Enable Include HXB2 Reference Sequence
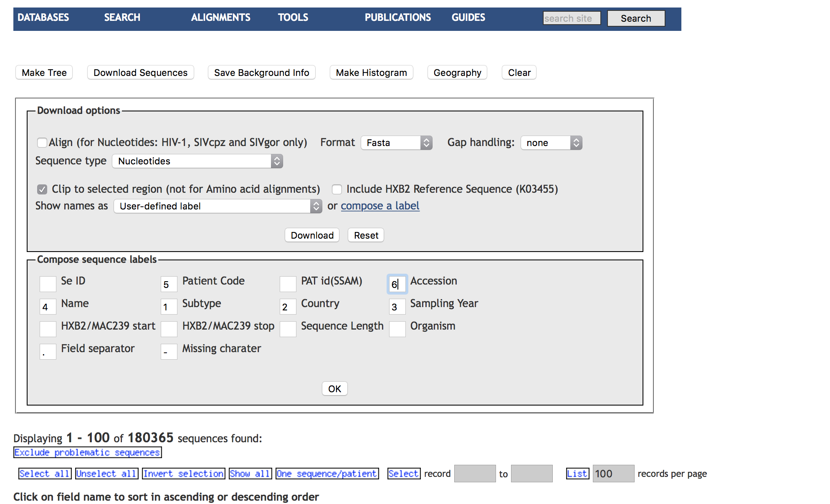This screenshot has width=830, height=504. (x=337, y=189)
